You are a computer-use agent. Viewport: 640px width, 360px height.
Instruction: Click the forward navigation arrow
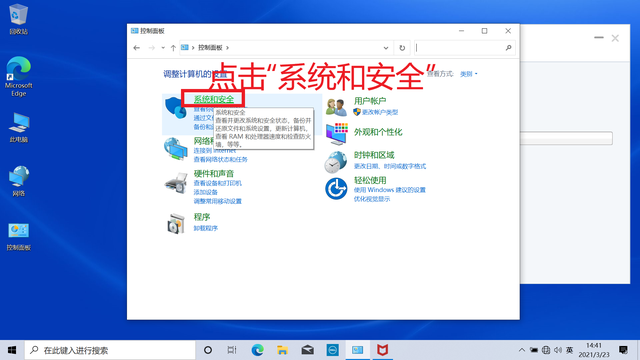[151, 48]
